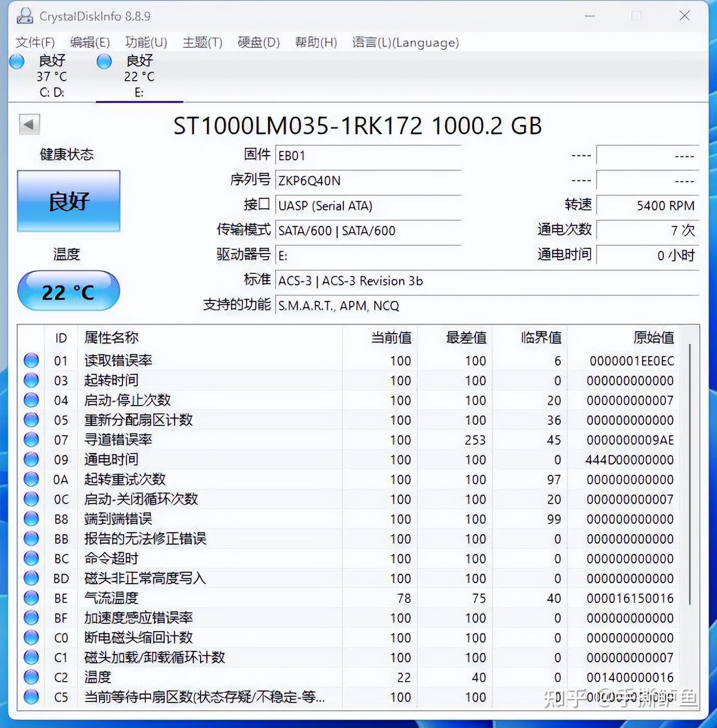Screen dimensions: 717x728
Task: Click status orb of attribute B8 端到端错误
Action: 31,519
